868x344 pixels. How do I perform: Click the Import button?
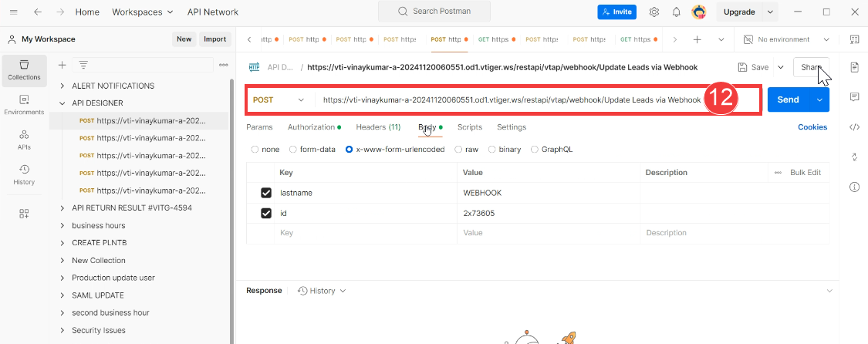click(214, 39)
